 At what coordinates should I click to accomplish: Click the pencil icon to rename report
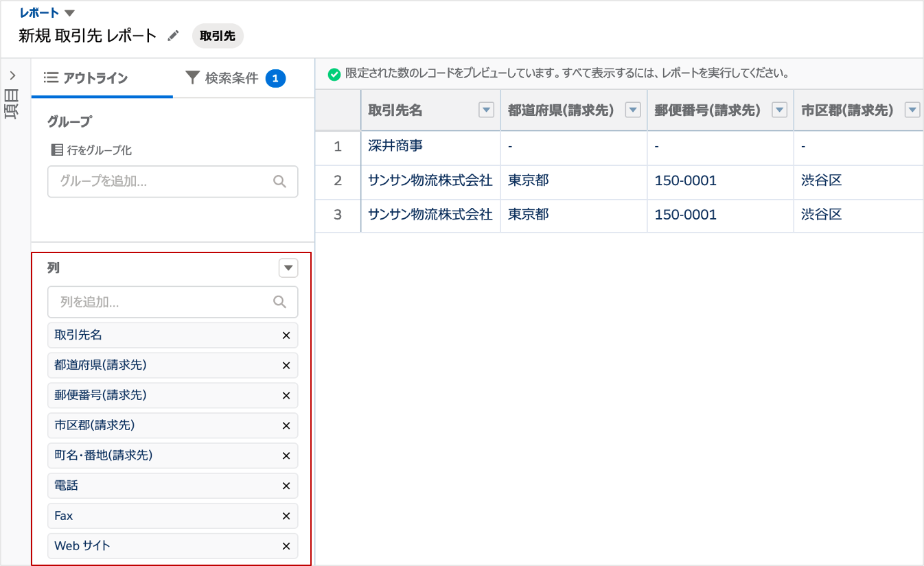pos(174,36)
